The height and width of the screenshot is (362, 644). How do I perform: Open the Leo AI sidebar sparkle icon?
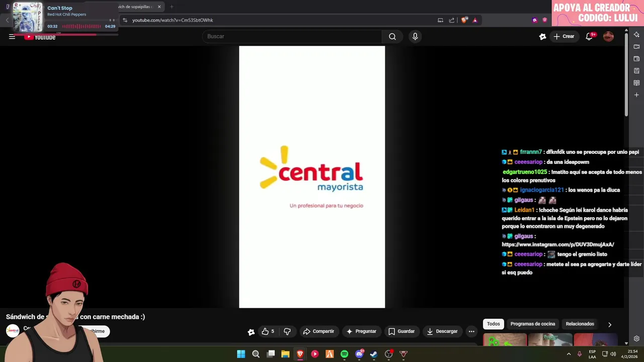pos(636,35)
